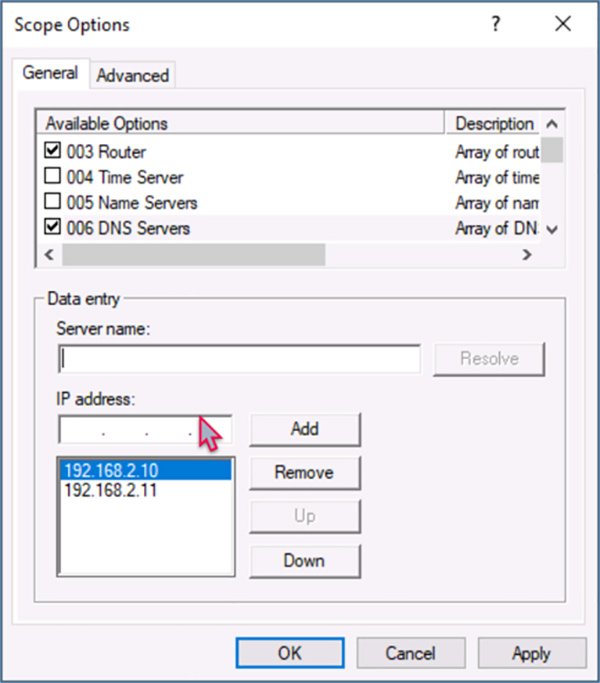
Task: Check the 005 Name Servers option
Action: pos(53,203)
